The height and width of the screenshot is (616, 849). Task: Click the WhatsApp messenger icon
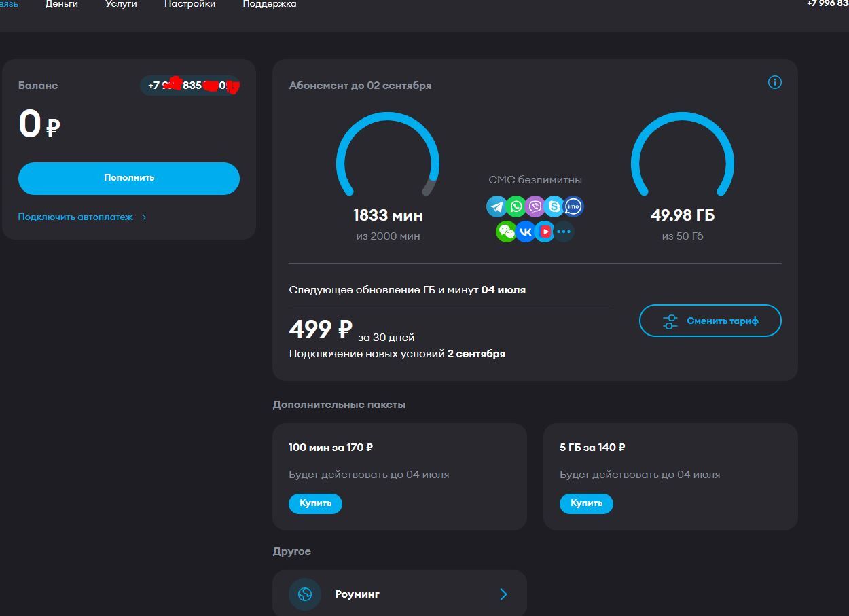point(516,206)
